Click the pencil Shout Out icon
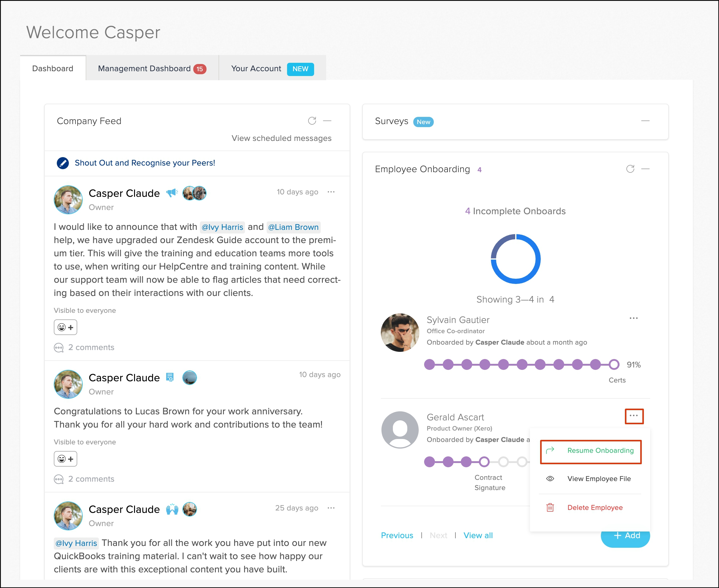The image size is (719, 588). [x=63, y=163]
